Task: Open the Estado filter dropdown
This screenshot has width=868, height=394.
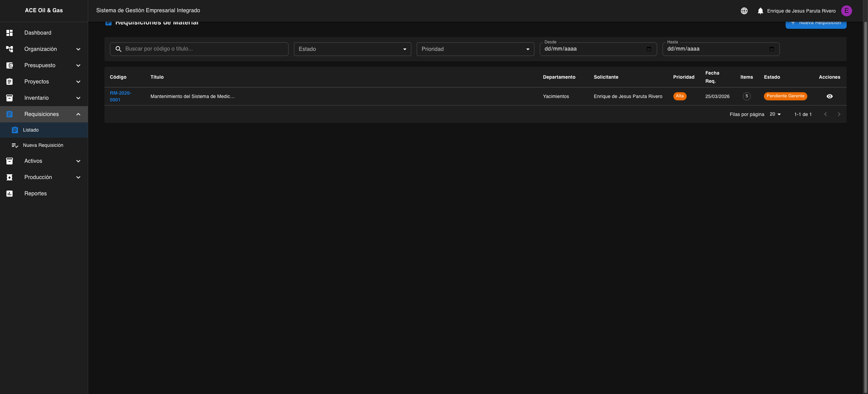Action: [x=352, y=49]
